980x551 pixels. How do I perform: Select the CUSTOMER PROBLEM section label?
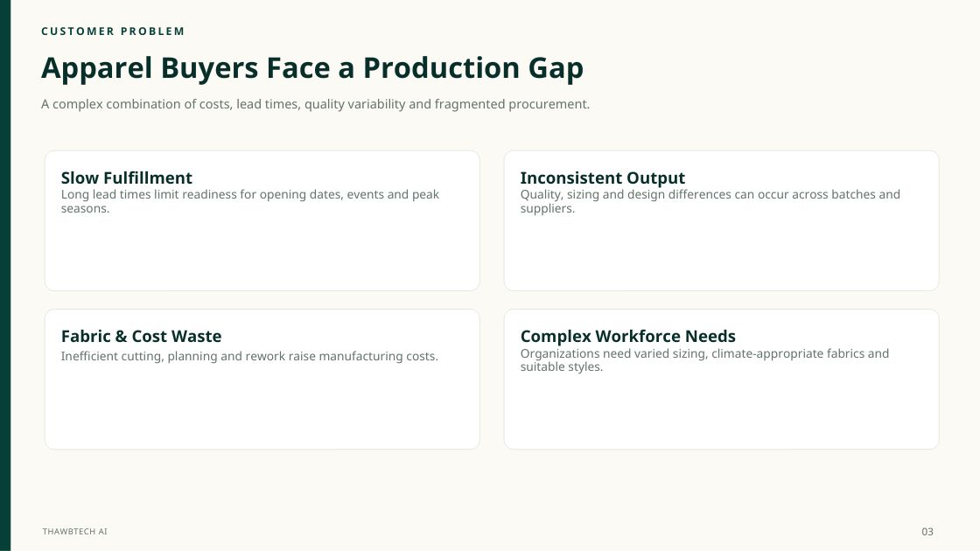tap(113, 31)
